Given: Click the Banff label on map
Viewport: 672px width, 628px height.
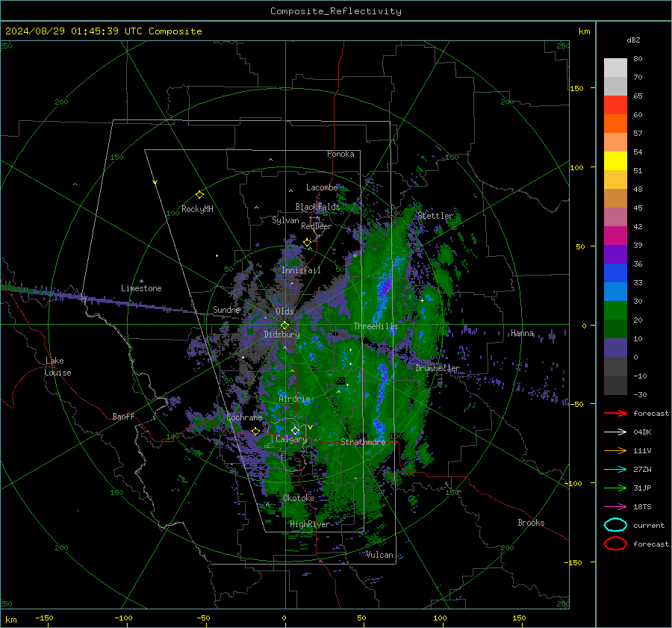Looking at the screenshot, I should click(x=123, y=416).
